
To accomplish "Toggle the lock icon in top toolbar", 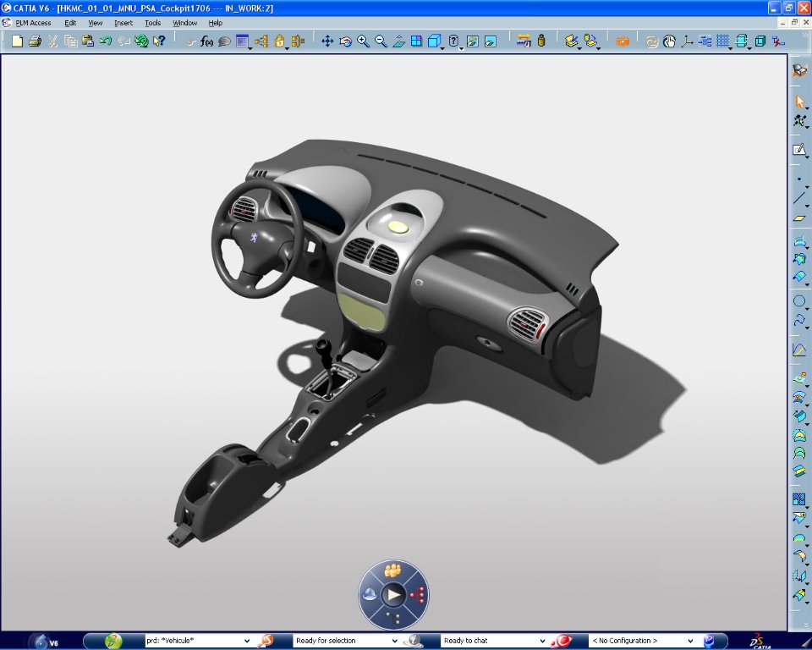I will tap(278, 39).
